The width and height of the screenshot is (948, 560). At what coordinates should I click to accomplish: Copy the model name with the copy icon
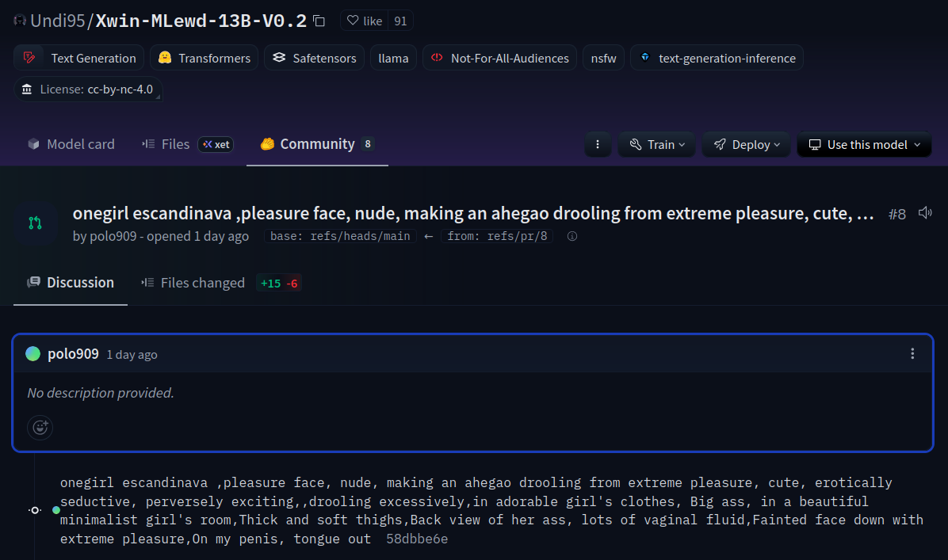tap(319, 21)
